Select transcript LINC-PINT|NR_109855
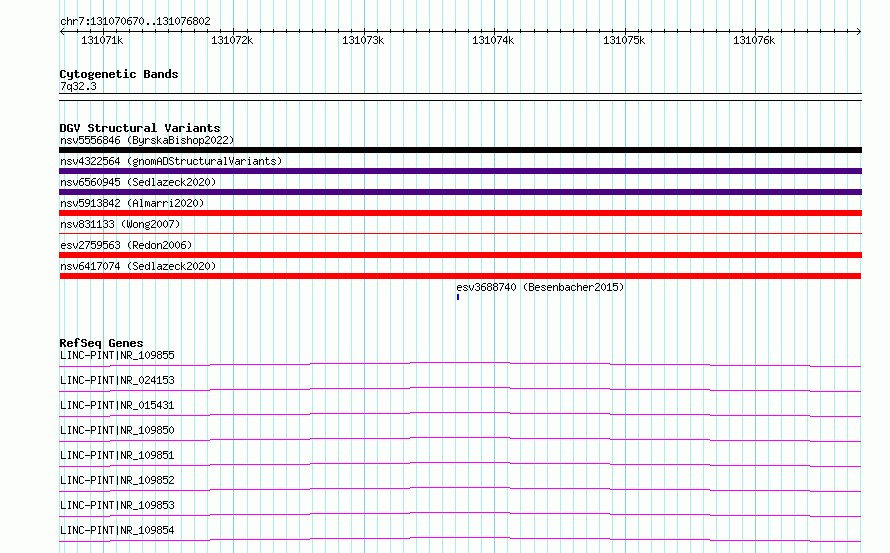The height and width of the screenshot is (553, 890). click(x=117, y=355)
